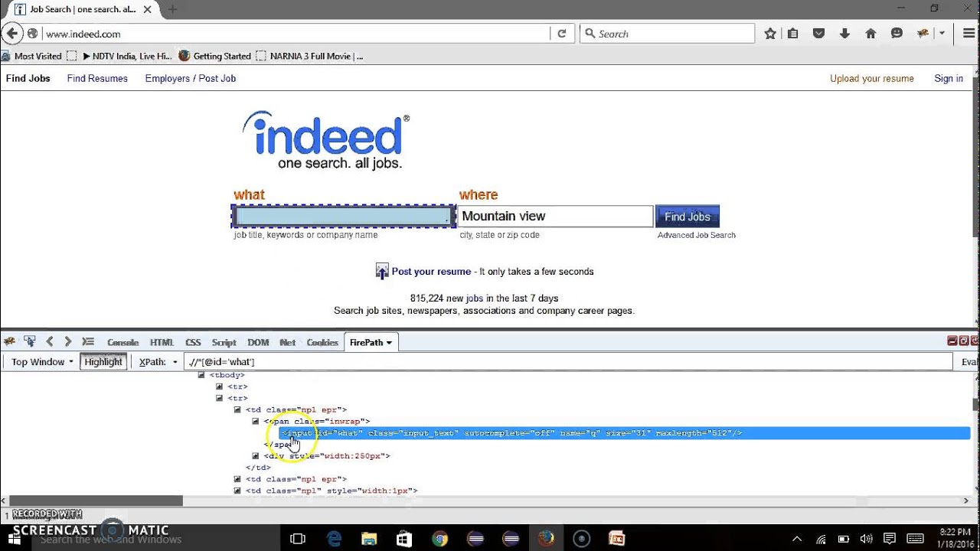The height and width of the screenshot is (551, 980).
Task: Click the Find Jobs search button
Action: pos(687,217)
